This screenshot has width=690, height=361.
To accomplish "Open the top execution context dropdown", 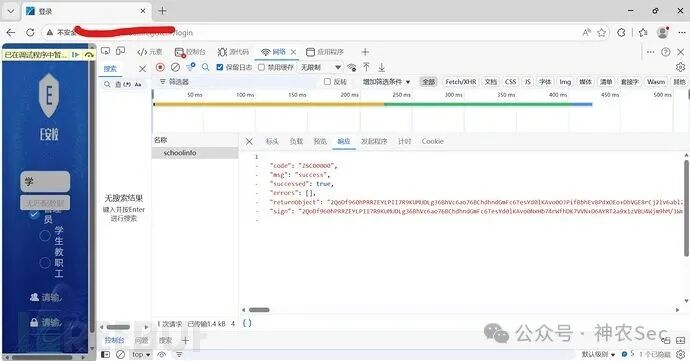I will [141, 354].
